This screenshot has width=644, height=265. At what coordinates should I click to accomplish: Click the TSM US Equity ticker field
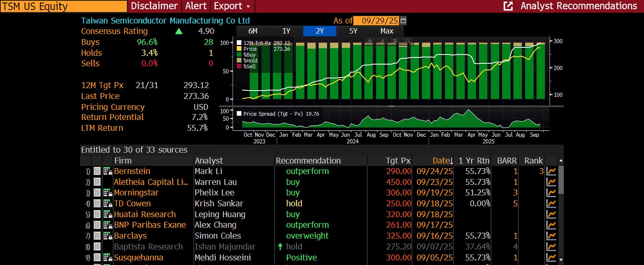[x=64, y=6]
